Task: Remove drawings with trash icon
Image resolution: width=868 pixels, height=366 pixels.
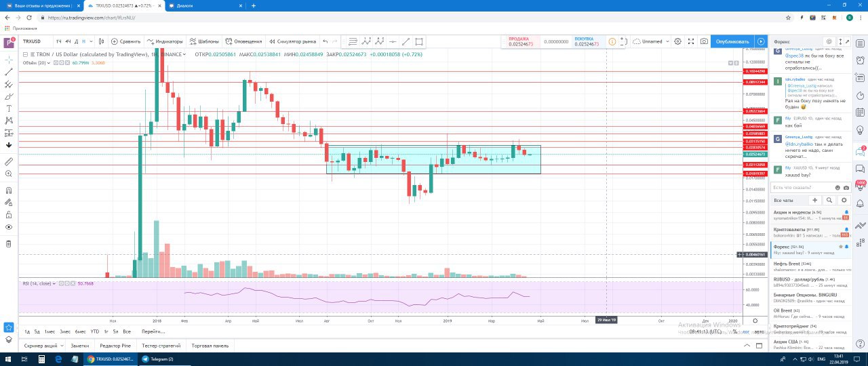Action: click(9, 243)
